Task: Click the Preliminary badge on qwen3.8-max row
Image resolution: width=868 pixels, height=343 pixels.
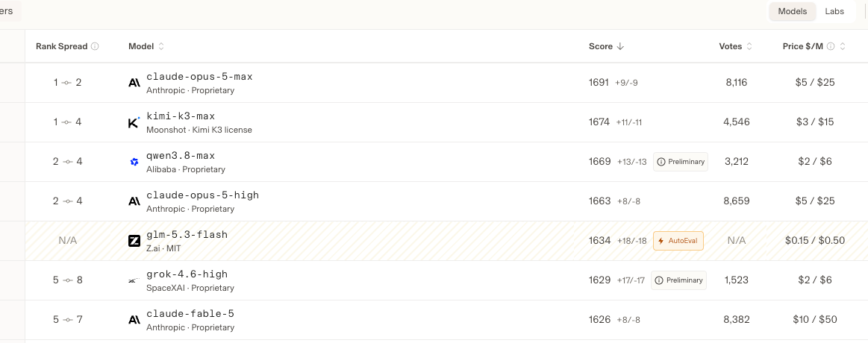Action: point(681,162)
